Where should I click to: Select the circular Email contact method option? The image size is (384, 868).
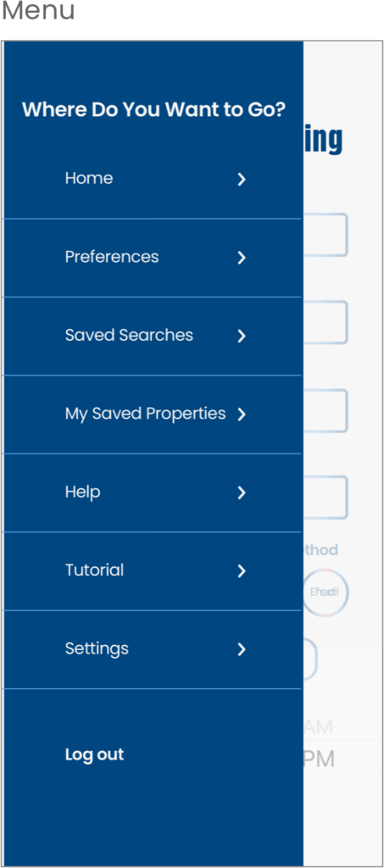(326, 593)
